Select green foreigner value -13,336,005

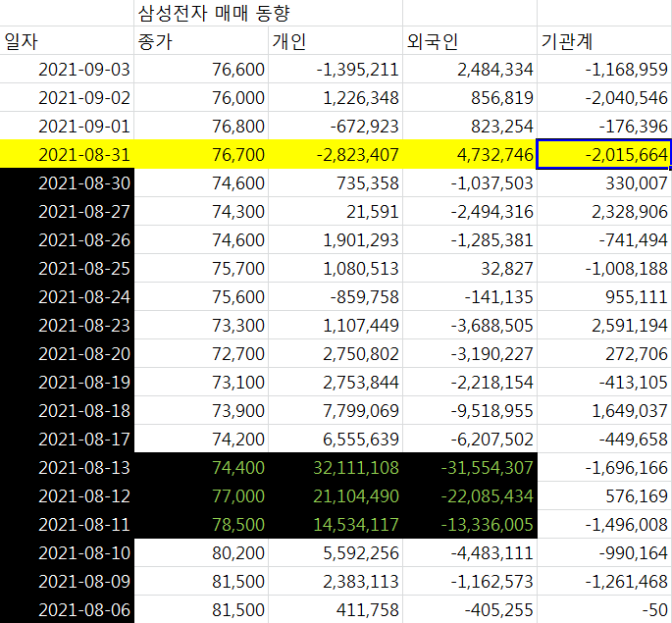pyautogui.click(x=470, y=524)
